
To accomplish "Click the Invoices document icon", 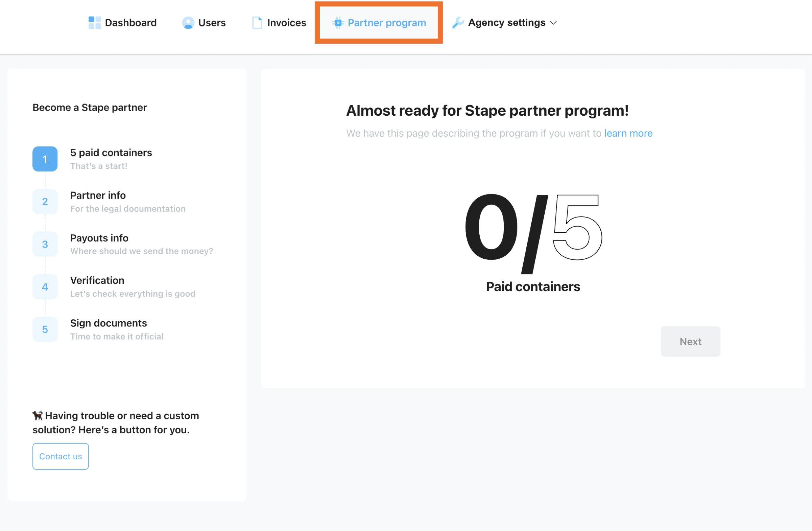I will click(x=257, y=23).
